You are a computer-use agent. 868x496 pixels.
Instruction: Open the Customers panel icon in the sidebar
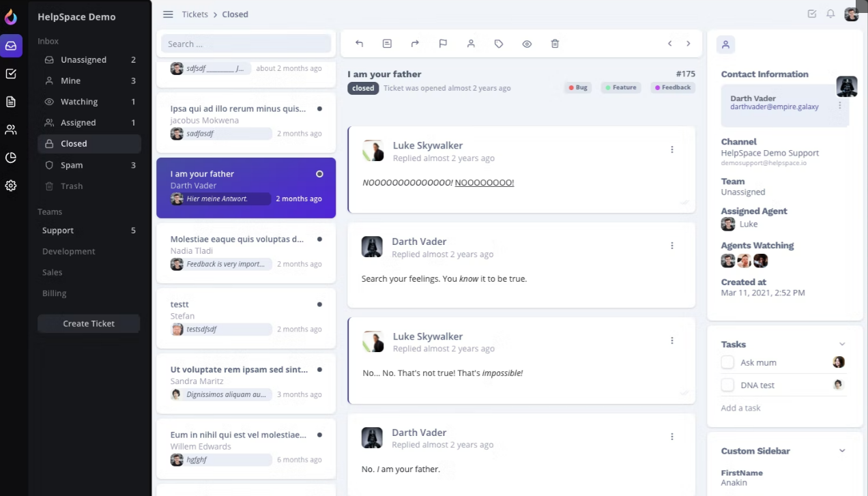point(10,130)
